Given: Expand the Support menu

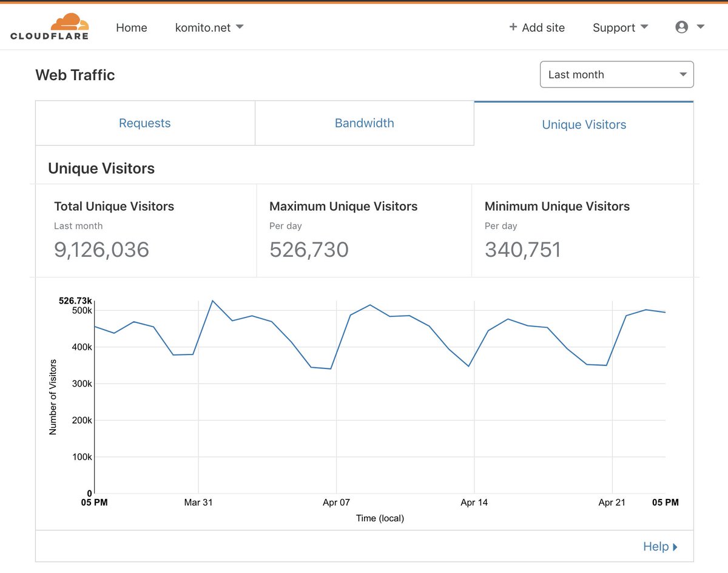Looking at the screenshot, I should [x=621, y=27].
